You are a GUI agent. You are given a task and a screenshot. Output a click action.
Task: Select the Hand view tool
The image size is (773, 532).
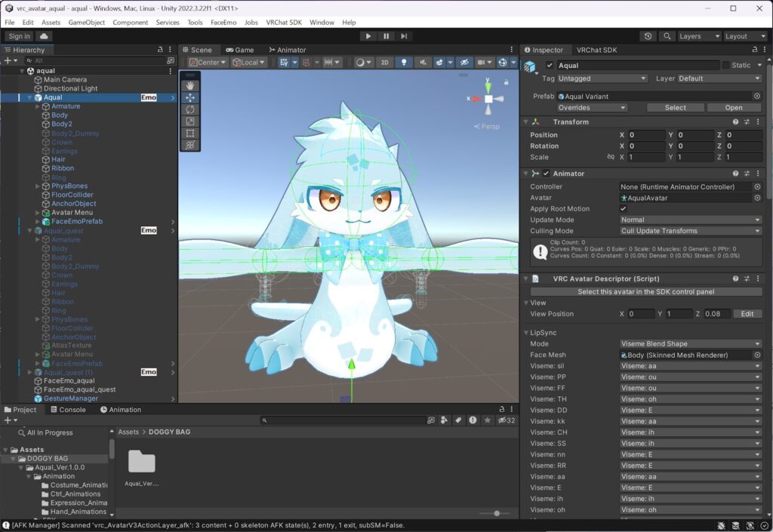coord(189,86)
